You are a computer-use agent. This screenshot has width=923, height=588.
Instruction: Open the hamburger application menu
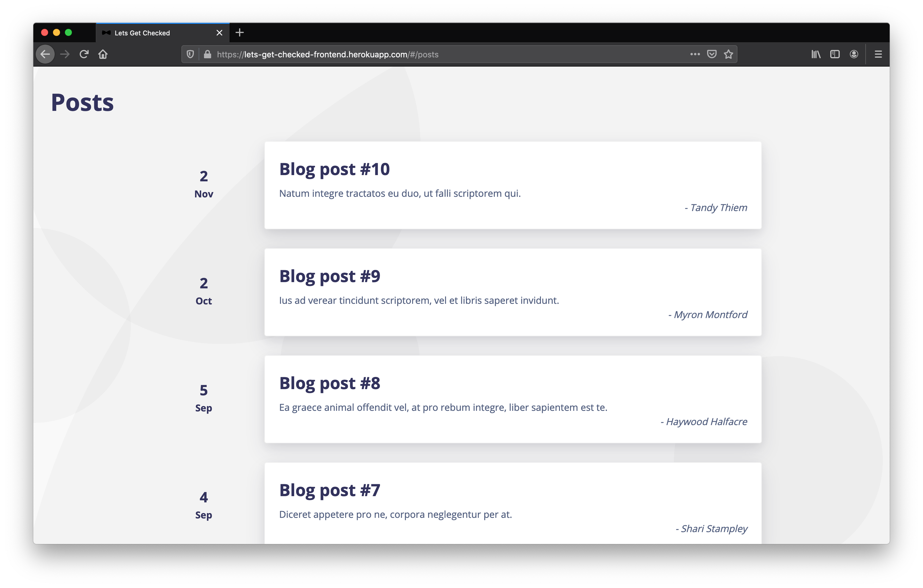point(878,54)
